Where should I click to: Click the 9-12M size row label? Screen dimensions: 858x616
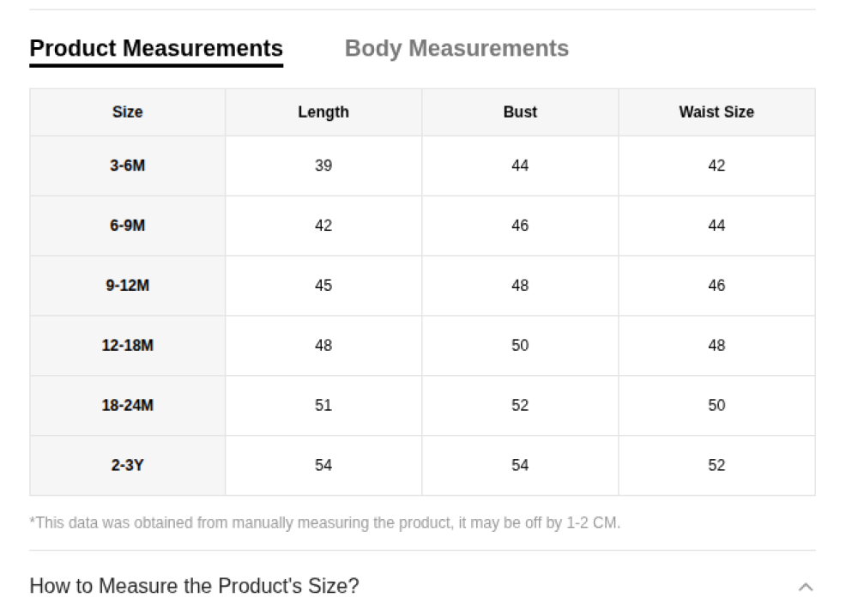[x=127, y=286]
